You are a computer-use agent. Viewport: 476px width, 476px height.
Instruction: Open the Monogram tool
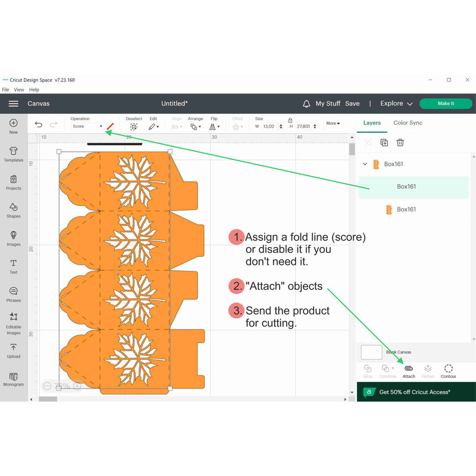[13, 378]
